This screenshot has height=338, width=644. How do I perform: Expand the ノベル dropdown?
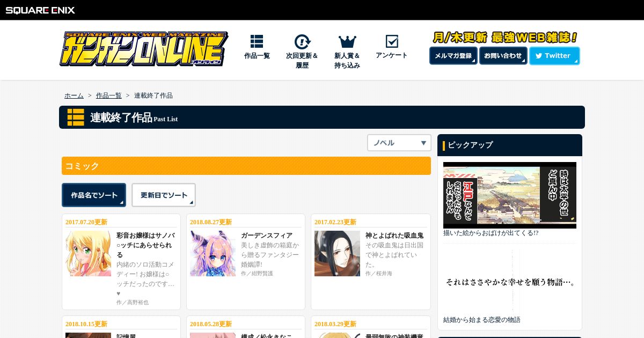coord(399,143)
